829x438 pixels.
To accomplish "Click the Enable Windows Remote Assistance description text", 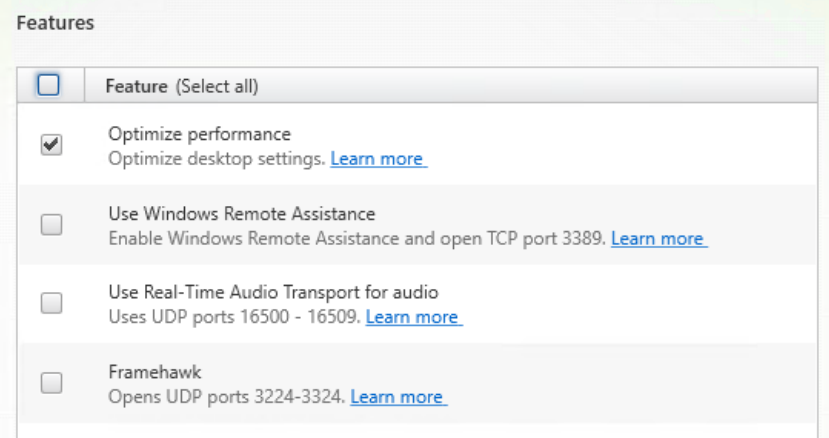I will pyautogui.click(x=357, y=239).
